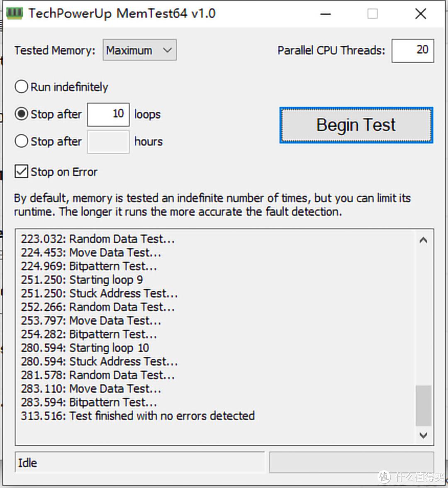Select the Run indefinitely option

(x=21, y=87)
